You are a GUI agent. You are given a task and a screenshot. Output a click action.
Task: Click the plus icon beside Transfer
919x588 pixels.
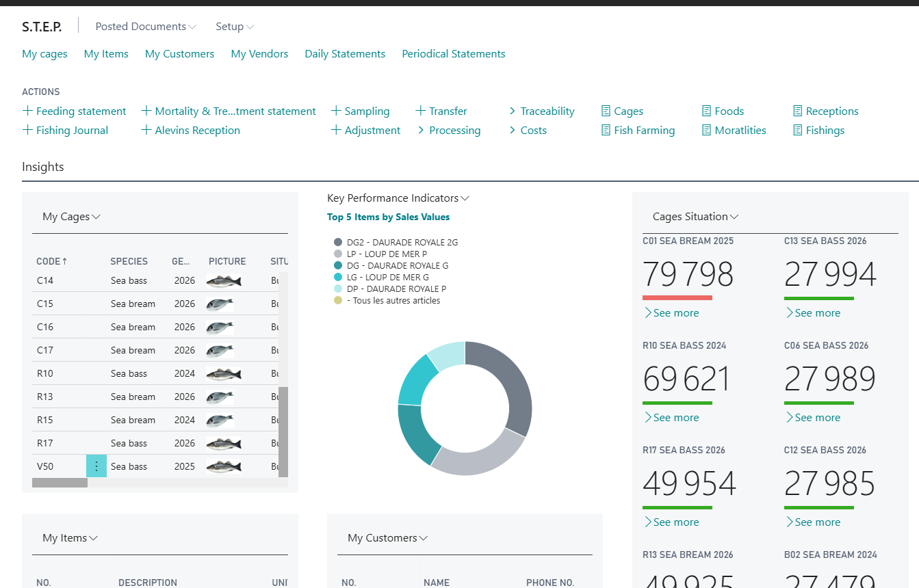421,111
